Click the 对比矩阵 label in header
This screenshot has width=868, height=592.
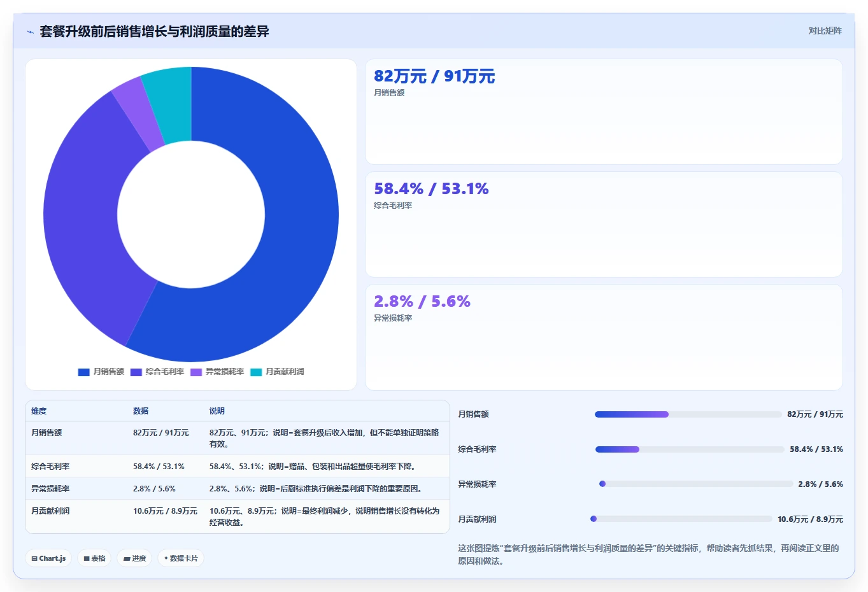[x=825, y=31]
